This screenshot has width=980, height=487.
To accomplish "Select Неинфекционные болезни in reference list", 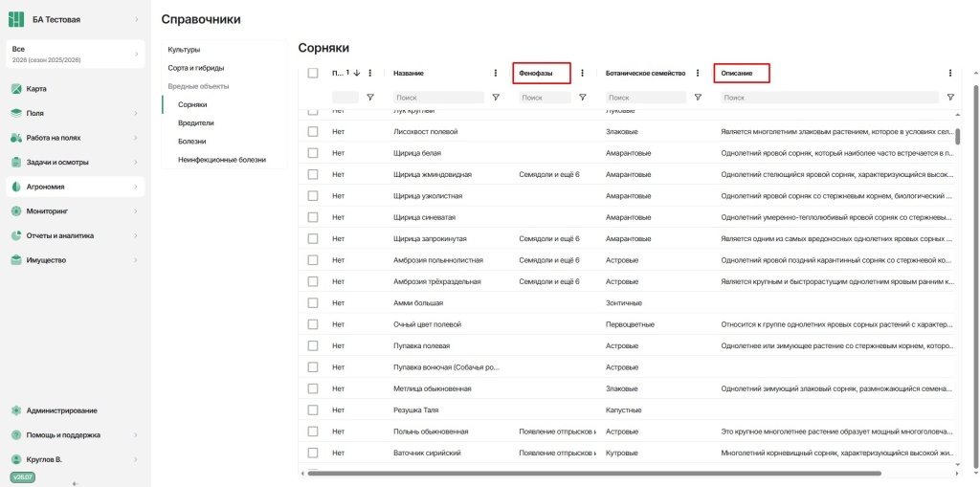I will click(222, 160).
